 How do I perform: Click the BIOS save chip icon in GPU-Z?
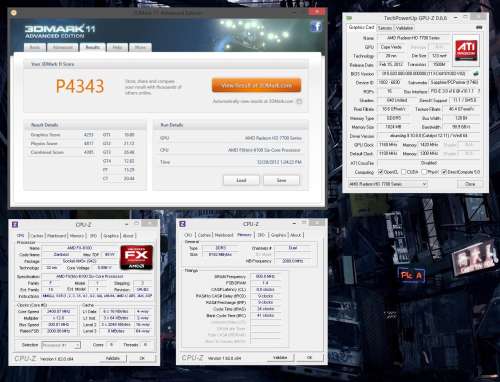click(x=475, y=73)
